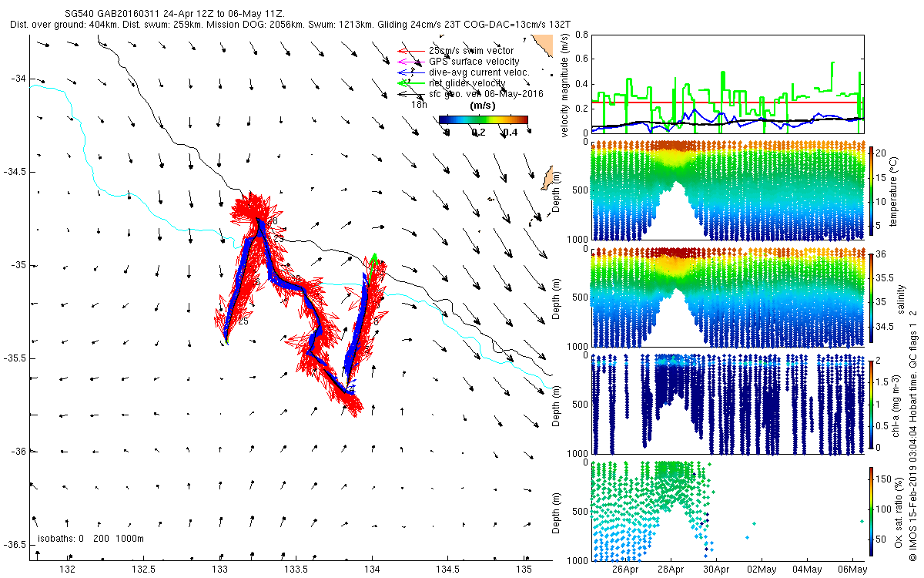This screenshot has width=924, height=578.
Task: Click the chl-a colorbar
Action: [871, 404]
